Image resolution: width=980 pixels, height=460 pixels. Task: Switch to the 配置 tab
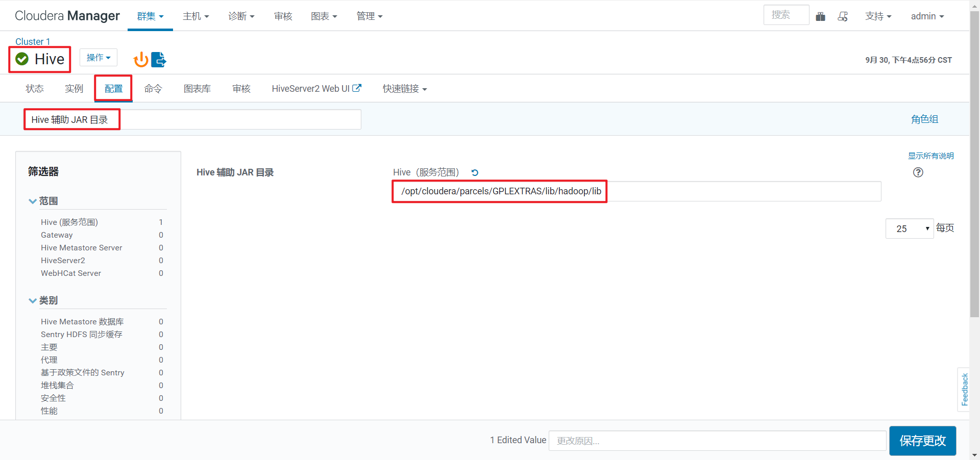coord(113,89)
